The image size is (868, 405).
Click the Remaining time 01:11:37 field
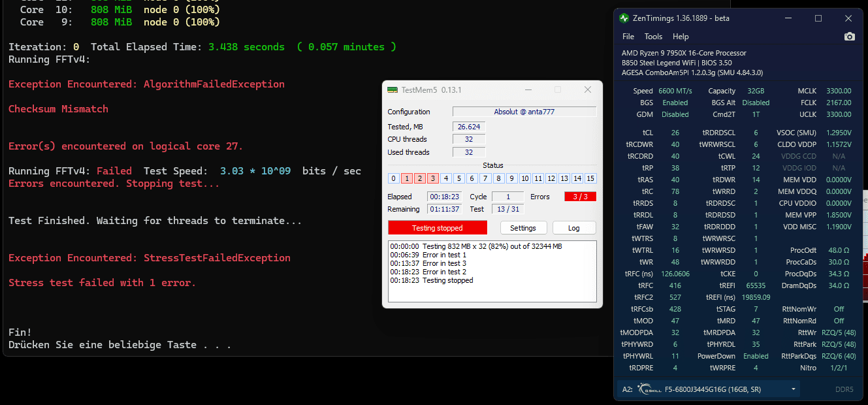click(x=444, y=209)
